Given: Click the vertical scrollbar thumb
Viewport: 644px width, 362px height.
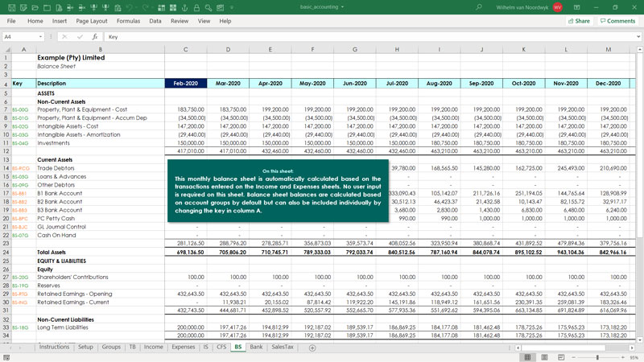Looking at the screenshot, I should tap(639, 146).
